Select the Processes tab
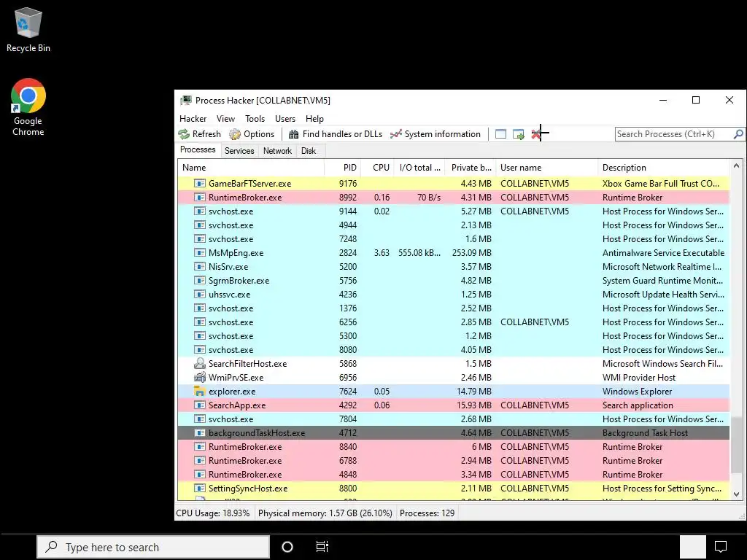747x560 pixels. coord(198,149)
